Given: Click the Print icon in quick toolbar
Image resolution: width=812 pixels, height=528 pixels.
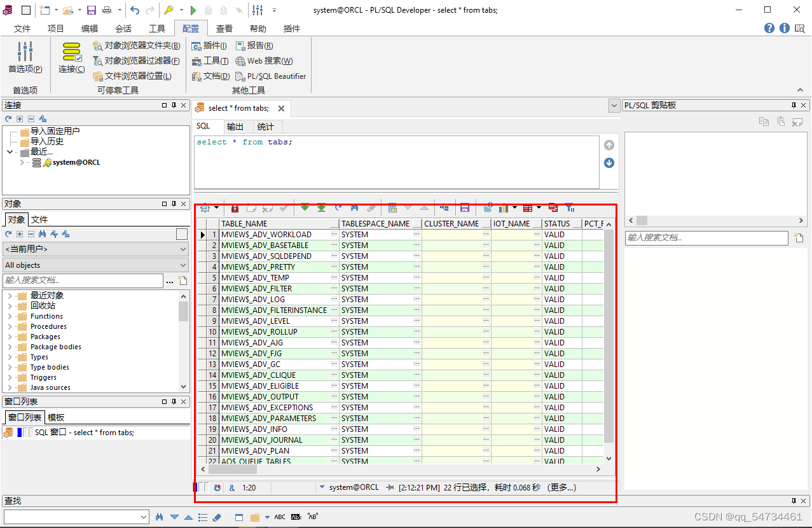Looking at the screenshot, I should tap(107, 10).
